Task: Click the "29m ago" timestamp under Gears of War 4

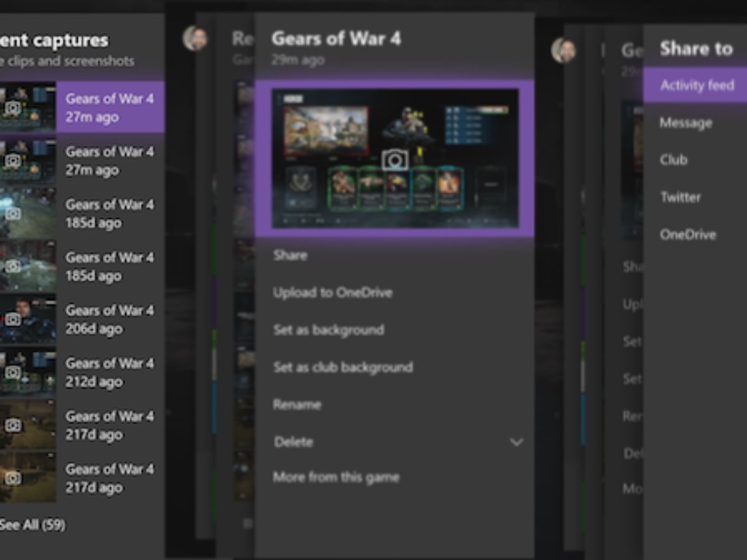Action: click(298, 60)
